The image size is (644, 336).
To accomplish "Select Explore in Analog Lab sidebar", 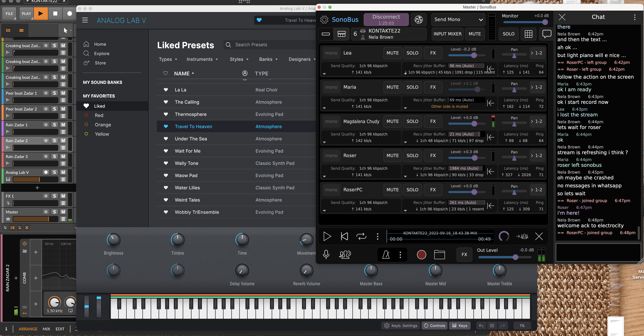I will click(102, 53).
